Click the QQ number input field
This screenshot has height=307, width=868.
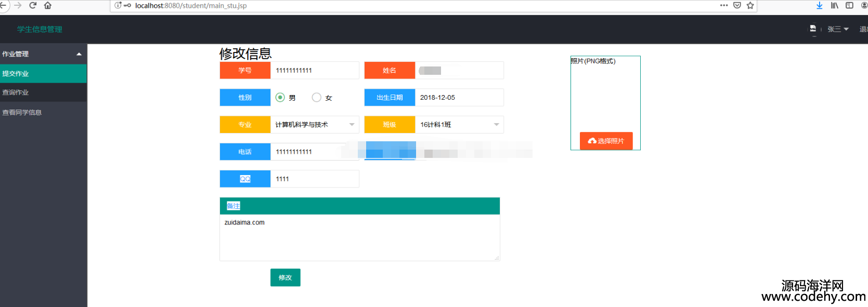point(315,179)
